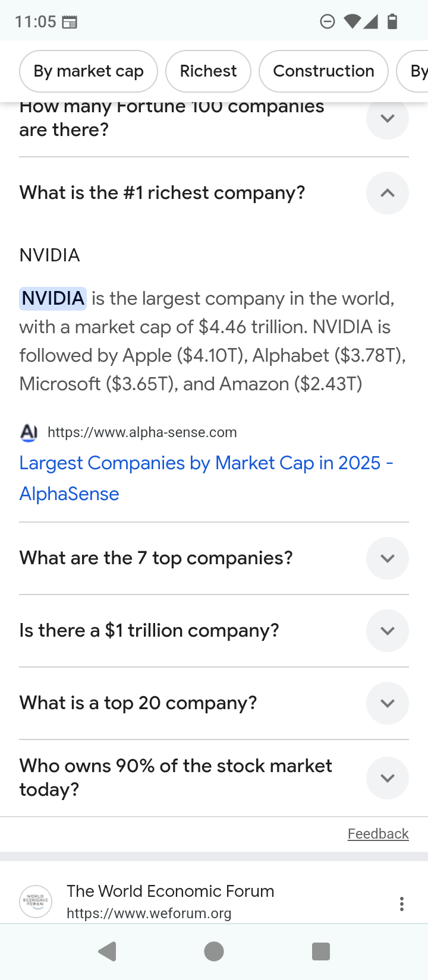Click the Feedback link
Viewport: 428px width, 980px height.
pos(378,834)
